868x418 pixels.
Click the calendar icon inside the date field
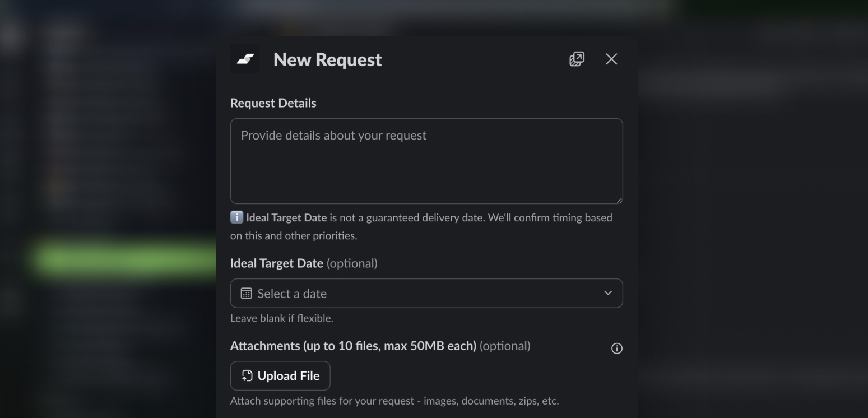pyautogui.click(x=245, y=293)
